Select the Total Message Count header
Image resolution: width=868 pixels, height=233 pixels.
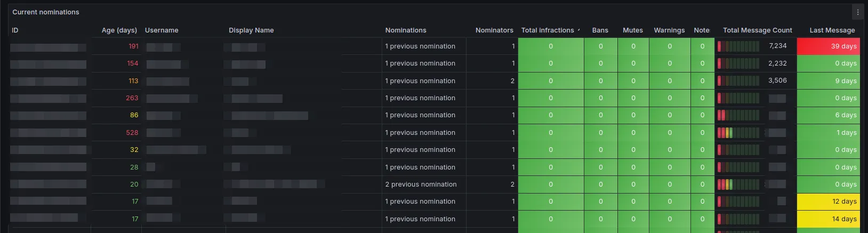click(757, 30)
